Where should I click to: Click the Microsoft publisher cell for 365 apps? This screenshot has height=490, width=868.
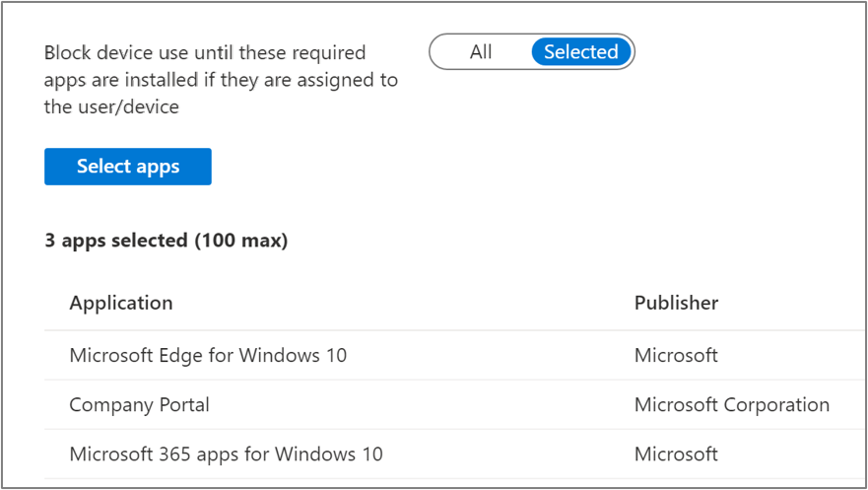(x=676, y=455)
